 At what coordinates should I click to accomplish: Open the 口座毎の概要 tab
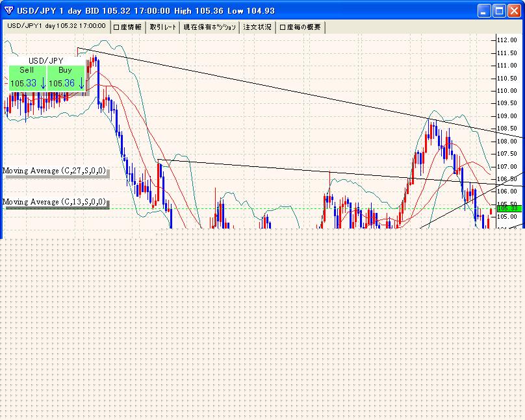[x=300, y=27]
